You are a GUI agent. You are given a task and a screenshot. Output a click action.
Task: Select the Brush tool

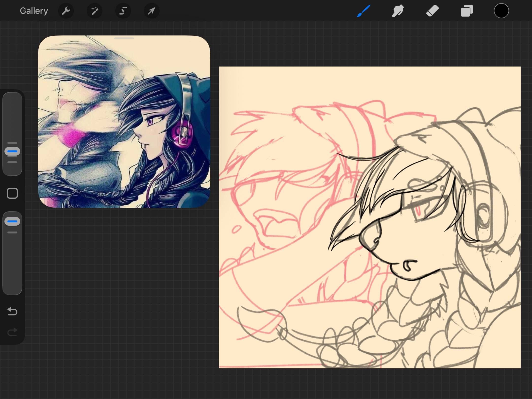[364, 11]
